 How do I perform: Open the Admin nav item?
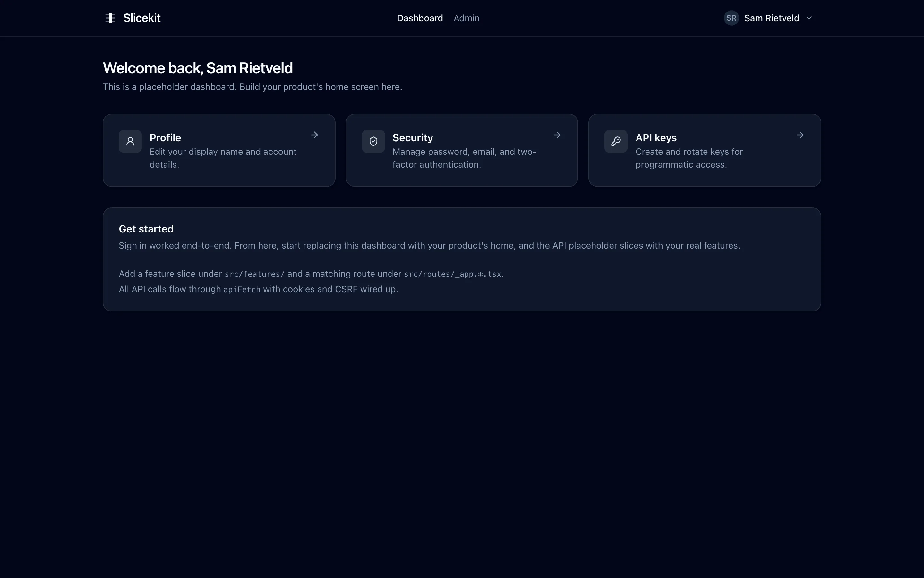coord(466,18)
